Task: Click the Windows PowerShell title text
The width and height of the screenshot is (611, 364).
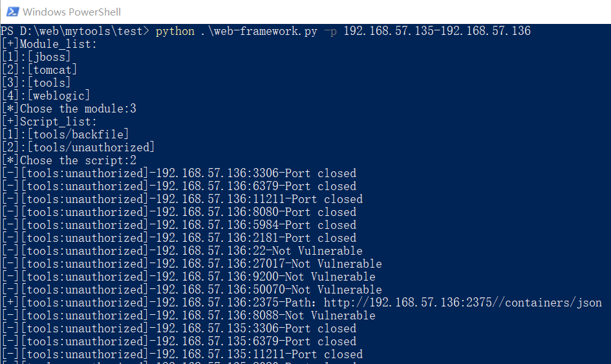Action: tap(72, 12)
